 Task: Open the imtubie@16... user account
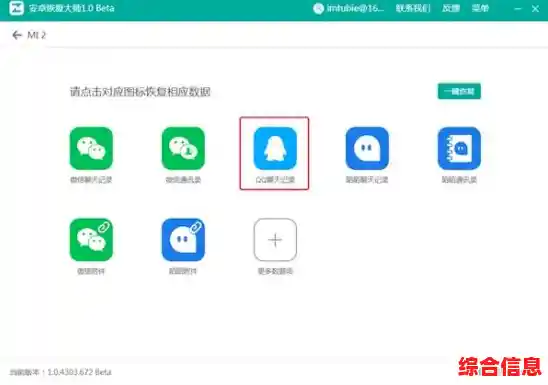coord(348,8)
